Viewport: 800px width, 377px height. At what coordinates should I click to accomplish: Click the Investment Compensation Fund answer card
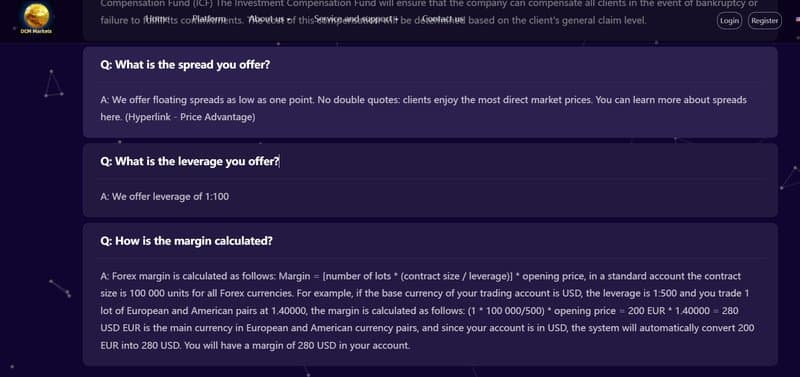(x=430, y=20)
